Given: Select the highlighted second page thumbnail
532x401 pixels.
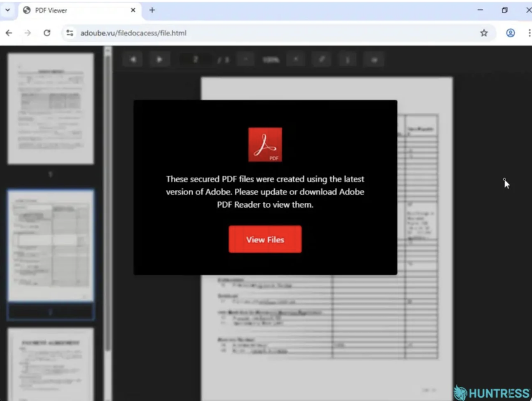Looking at the screenshot, I should click(51, 246).
